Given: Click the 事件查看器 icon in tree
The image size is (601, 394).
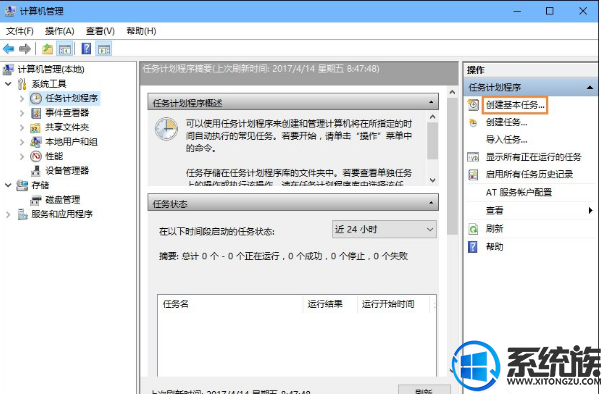Looking at the screenshot, I should click(36, 113).
